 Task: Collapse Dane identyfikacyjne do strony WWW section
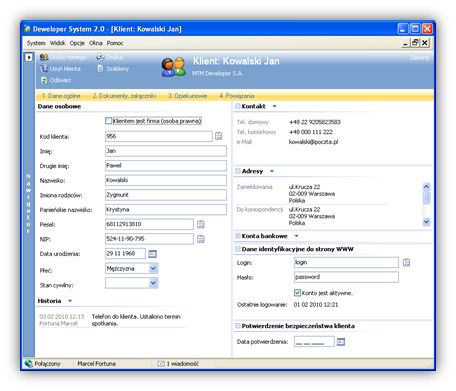(x=238, y=249)
